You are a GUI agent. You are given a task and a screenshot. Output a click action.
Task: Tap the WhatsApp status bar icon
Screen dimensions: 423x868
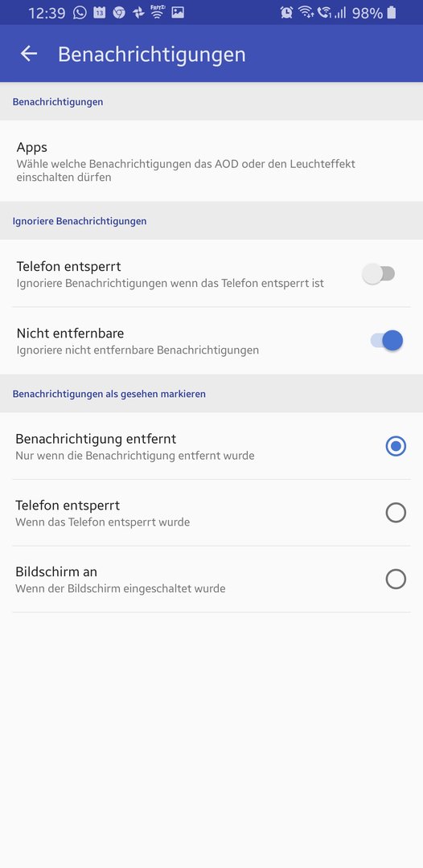coord(80,12)
